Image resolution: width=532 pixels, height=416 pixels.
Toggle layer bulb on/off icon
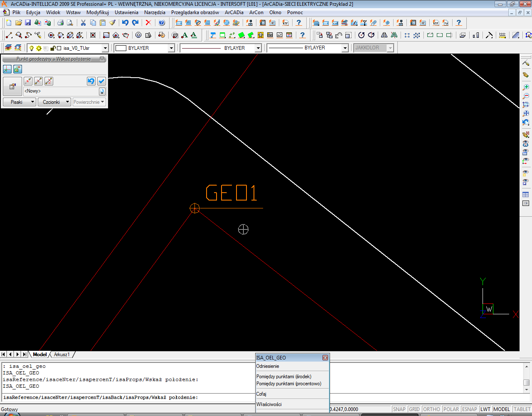click(32, 48)
